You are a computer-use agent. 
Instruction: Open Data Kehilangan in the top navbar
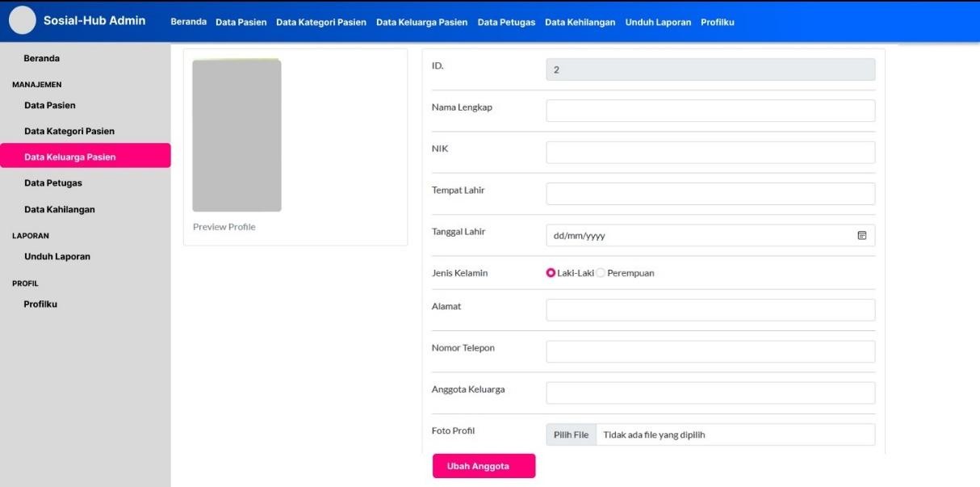580,22
